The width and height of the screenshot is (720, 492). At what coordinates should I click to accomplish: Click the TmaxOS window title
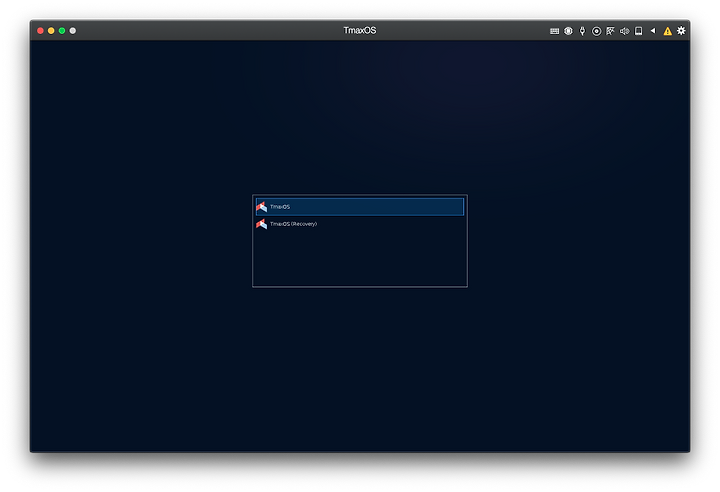coord(360,30)
